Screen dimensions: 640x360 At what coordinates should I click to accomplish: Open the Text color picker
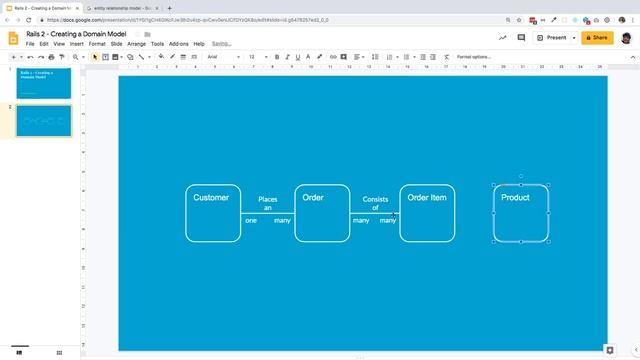pos(309,57)
